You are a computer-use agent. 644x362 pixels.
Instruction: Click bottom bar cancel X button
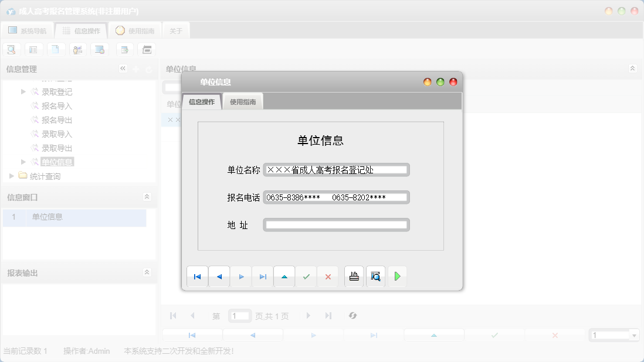click(x=555, y=336)
